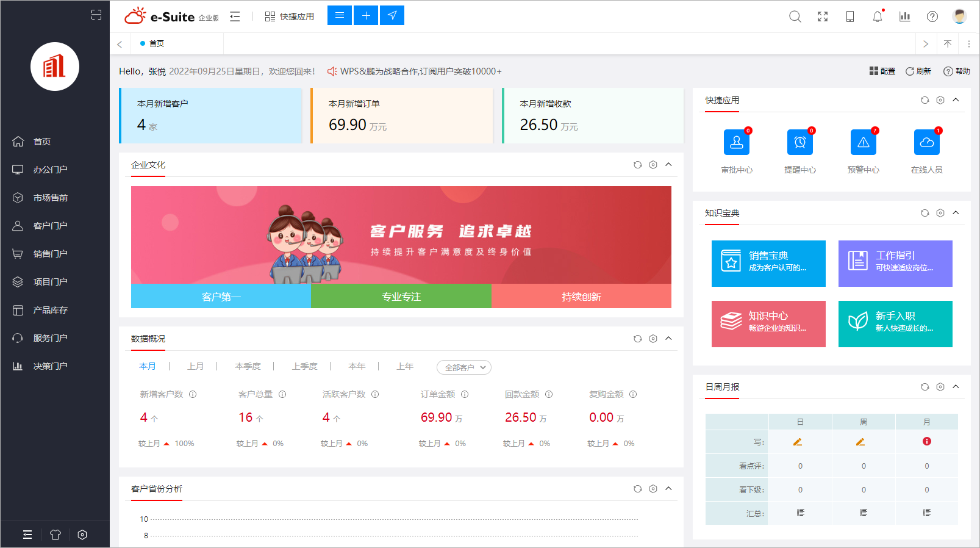Click the blue paper-plane toolbar button
980x548 pixels.
(392, 15)
